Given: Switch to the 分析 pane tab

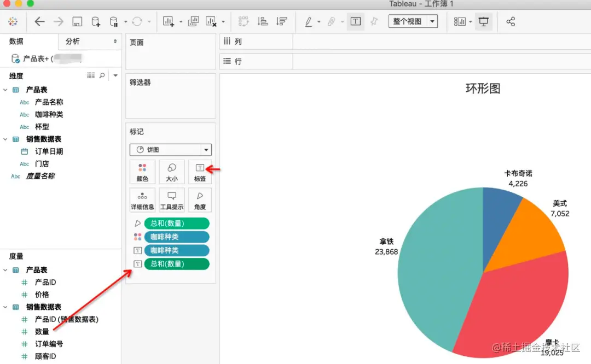Looking at the screenshot, I should coord(72,42).
